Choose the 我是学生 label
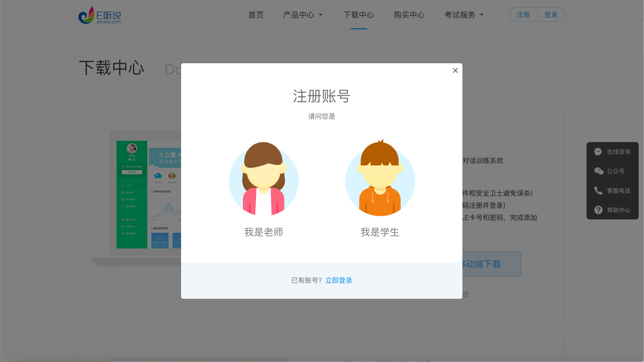The image size is (644, 362). pos(380,232)
